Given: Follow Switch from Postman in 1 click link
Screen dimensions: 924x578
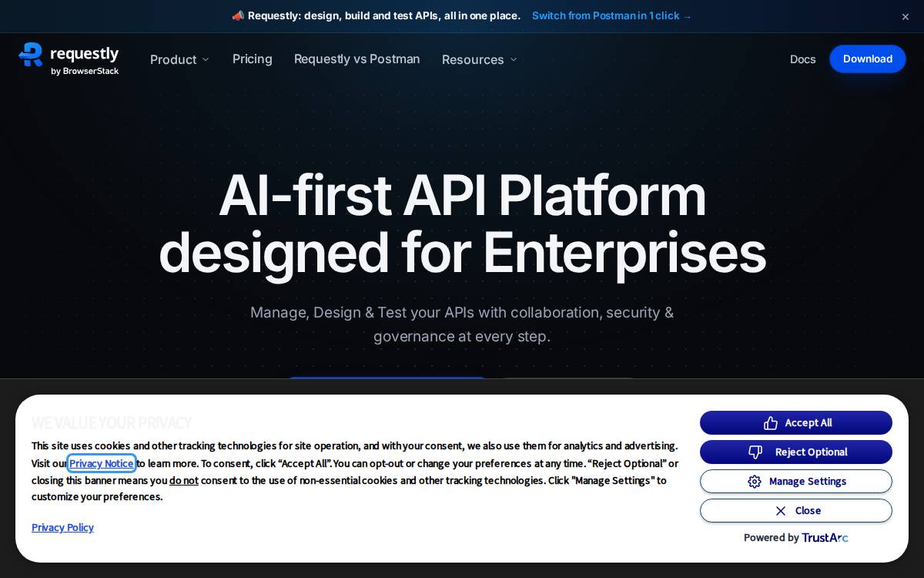Looking at the screenshot, I should click(x=612, y=15).
